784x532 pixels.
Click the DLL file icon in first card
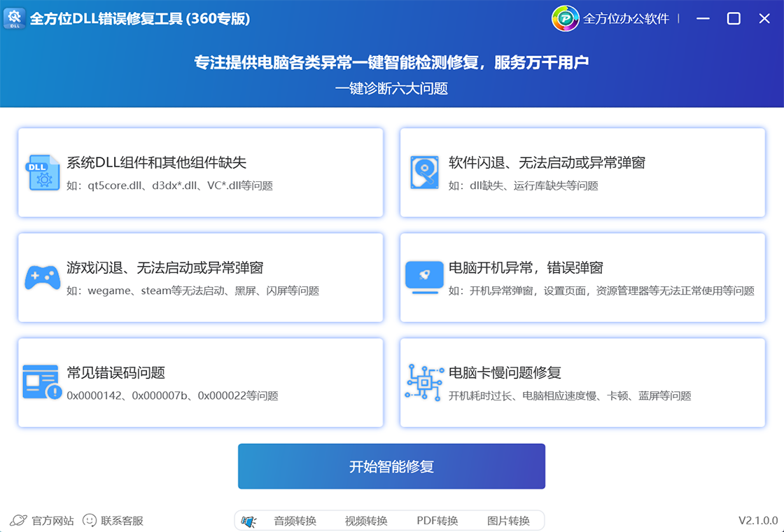(x=43, y=172)
